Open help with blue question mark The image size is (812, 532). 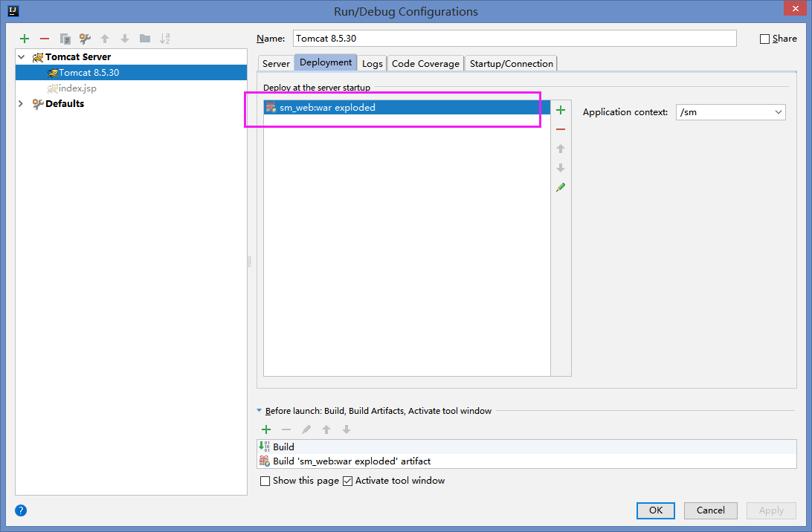21,510
